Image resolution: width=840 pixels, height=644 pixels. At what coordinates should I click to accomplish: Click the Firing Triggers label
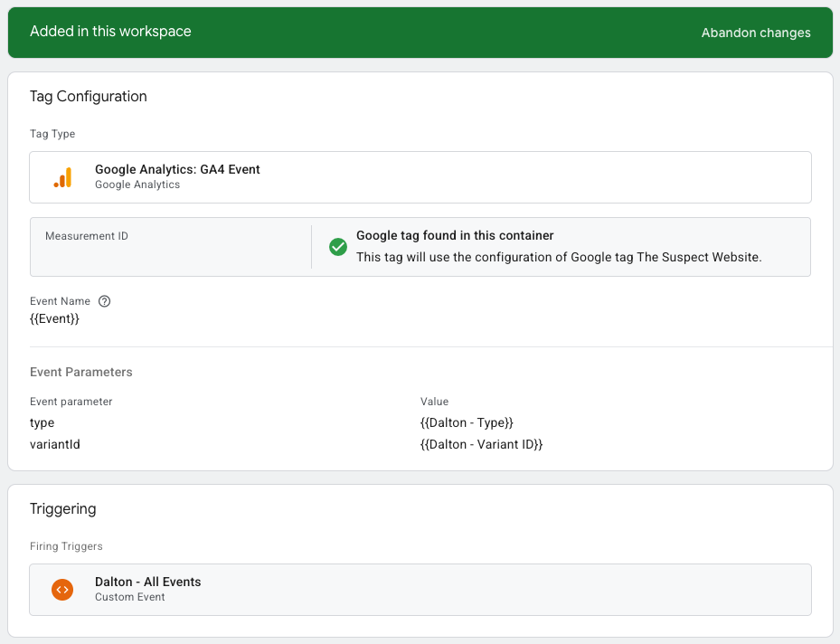66,546
